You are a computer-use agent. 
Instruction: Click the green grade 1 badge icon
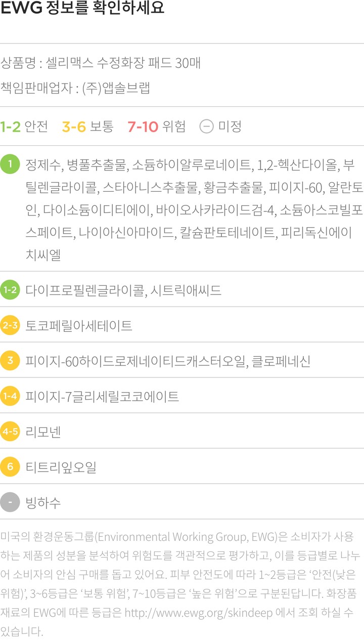point(10,164)
